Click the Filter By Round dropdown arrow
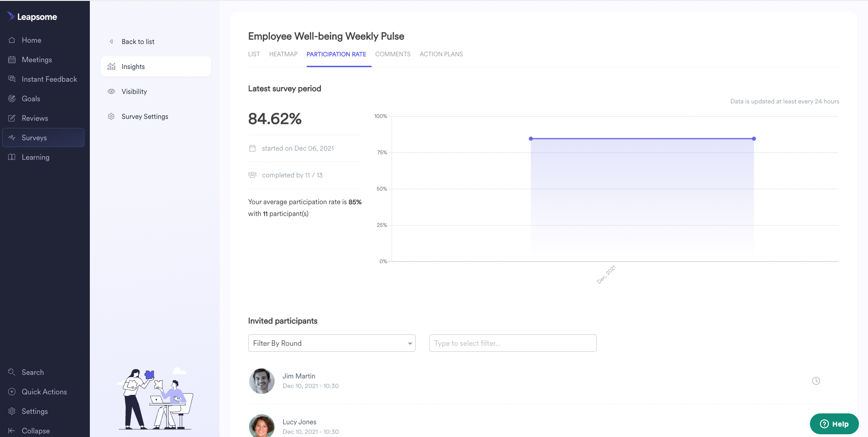The image size is (868, 437). [410, 344]
